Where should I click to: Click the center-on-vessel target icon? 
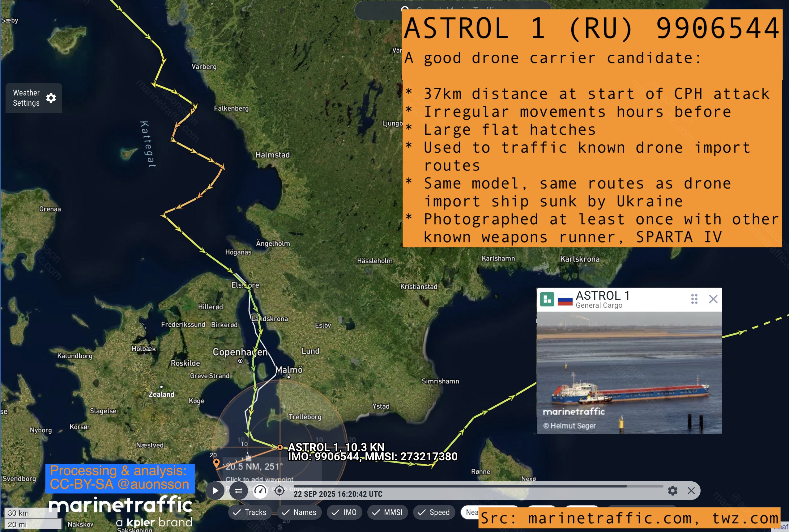279,491
